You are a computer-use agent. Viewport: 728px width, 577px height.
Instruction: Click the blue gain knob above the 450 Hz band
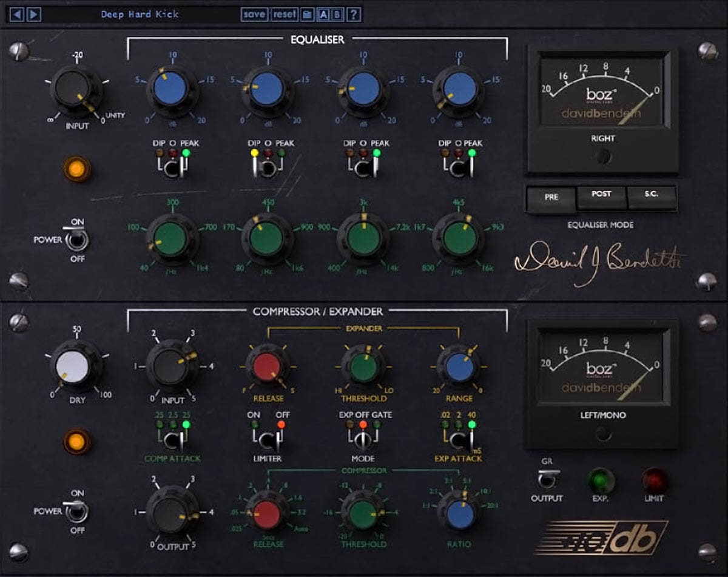268,90
